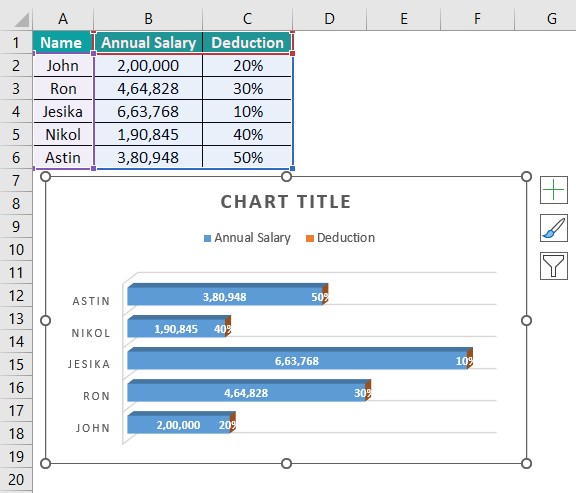Image resolution: width=576 pixels, height=493 pixels.
Task: Select the deduction cell 30%
Action: coord(248,89)
